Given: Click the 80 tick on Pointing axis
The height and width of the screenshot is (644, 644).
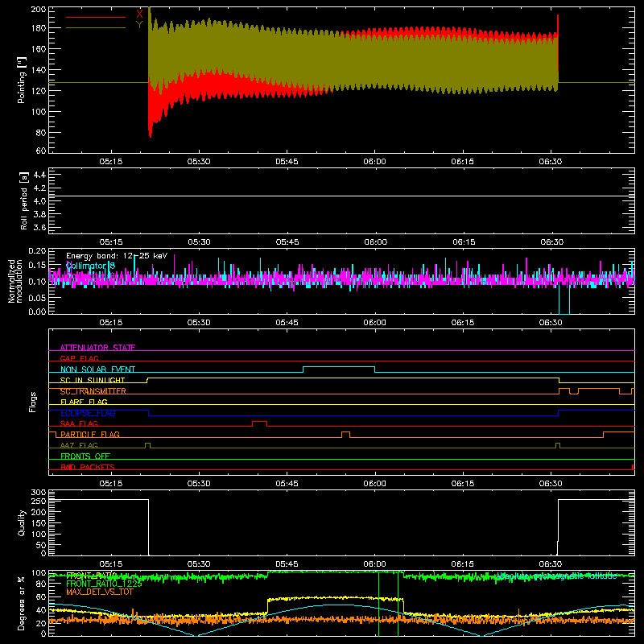Looking at the screenshot, I should [40, 133].
